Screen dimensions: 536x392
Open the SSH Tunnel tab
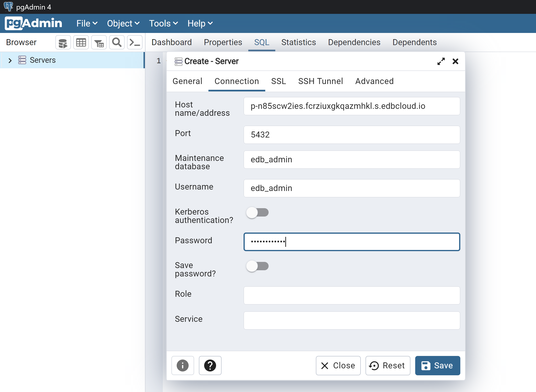(x=320, y=81)
